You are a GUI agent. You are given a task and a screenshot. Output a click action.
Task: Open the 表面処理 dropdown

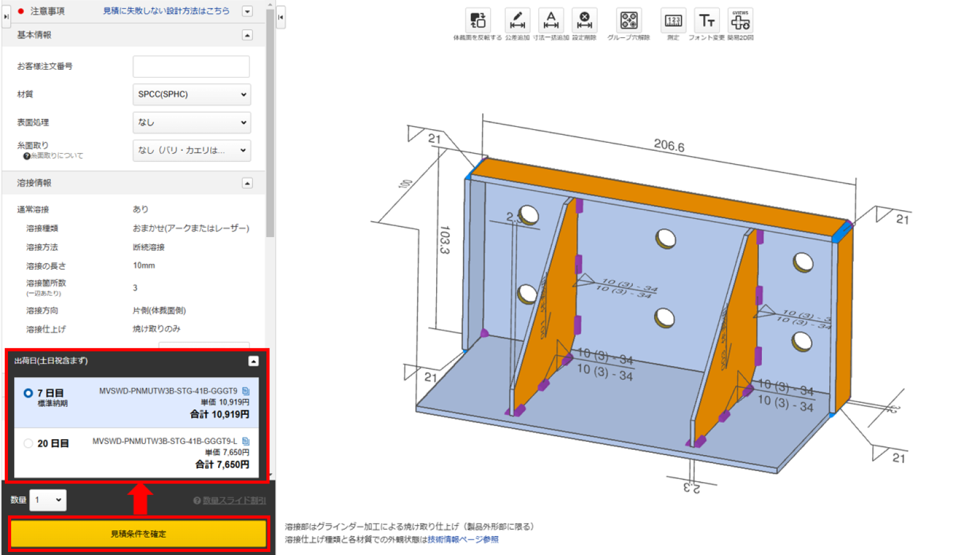192,123
